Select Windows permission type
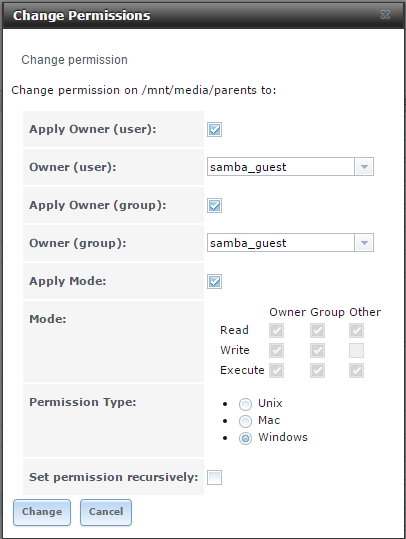 (245, 438)
